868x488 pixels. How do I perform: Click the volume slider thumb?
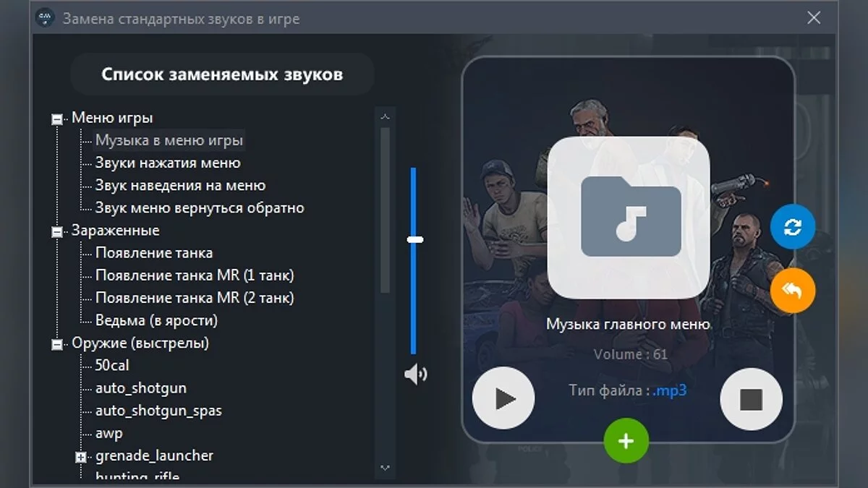coord(414,240)
